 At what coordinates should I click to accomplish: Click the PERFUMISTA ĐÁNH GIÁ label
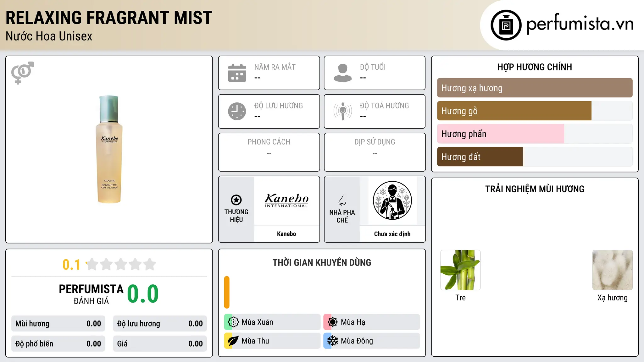point(91,294)
